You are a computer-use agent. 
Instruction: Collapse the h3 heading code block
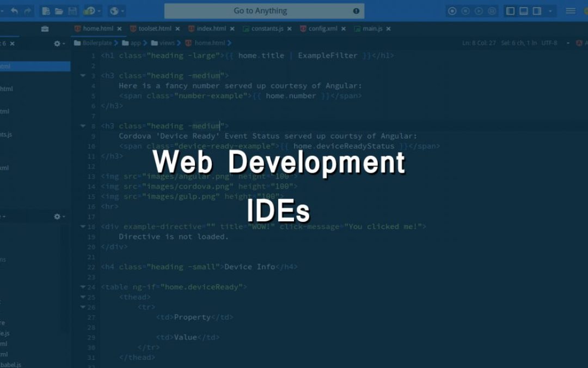(83, 75)
